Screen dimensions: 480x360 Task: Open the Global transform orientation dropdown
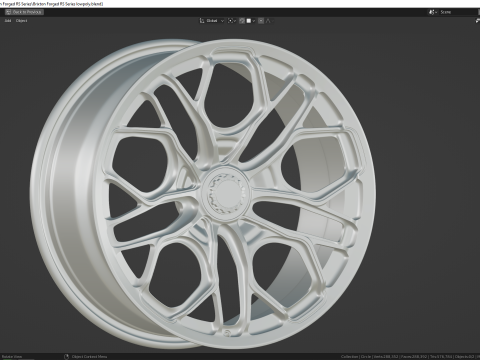pyautogui.click(x=212, y=21)
